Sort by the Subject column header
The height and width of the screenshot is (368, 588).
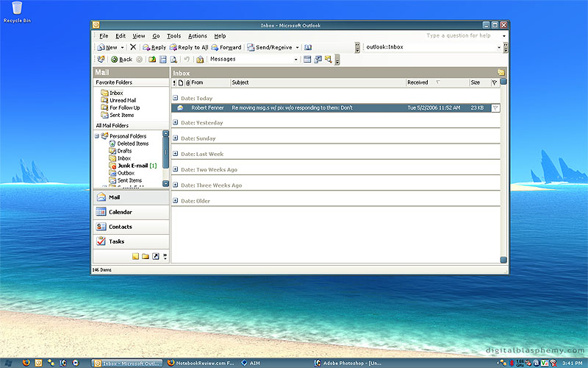[318, 82]
